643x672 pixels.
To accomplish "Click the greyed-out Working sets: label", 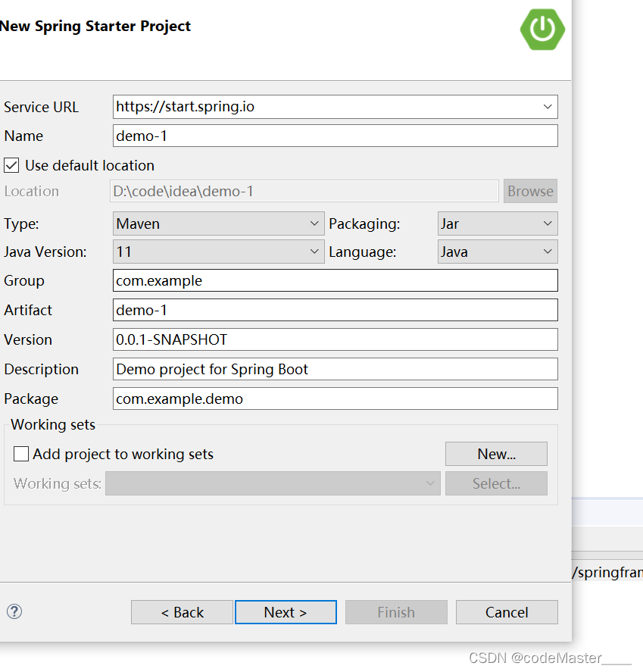I will (58, 483).
